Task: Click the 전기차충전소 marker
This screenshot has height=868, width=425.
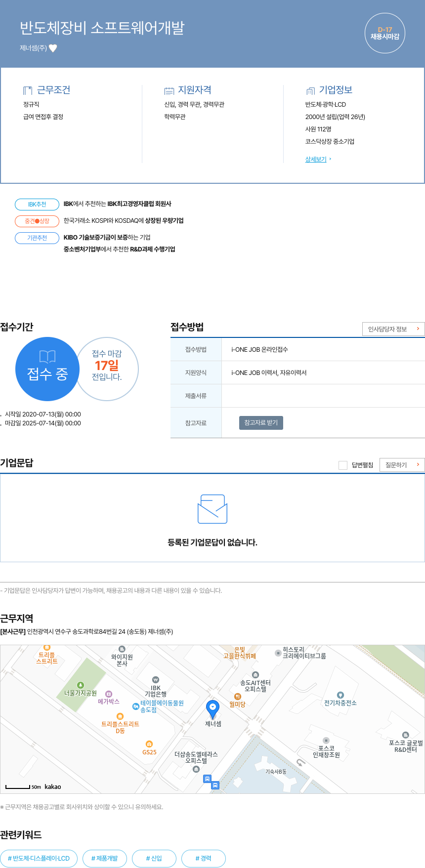Action: [x=340, y=695]
